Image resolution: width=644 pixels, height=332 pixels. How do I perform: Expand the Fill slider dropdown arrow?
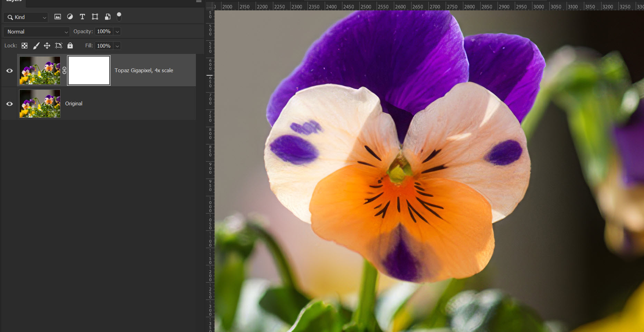[117, 46]
